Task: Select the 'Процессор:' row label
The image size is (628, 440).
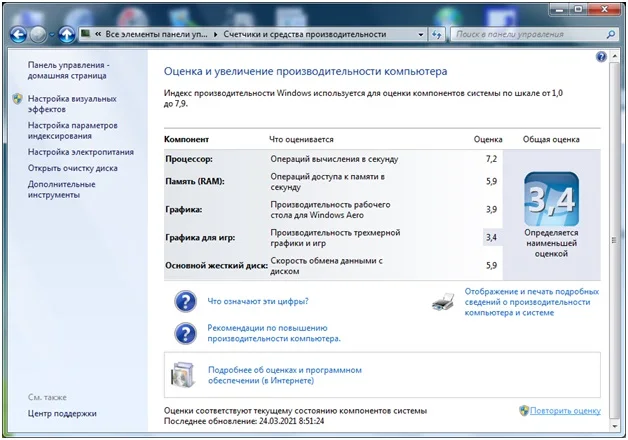Action: coord(189,159)
